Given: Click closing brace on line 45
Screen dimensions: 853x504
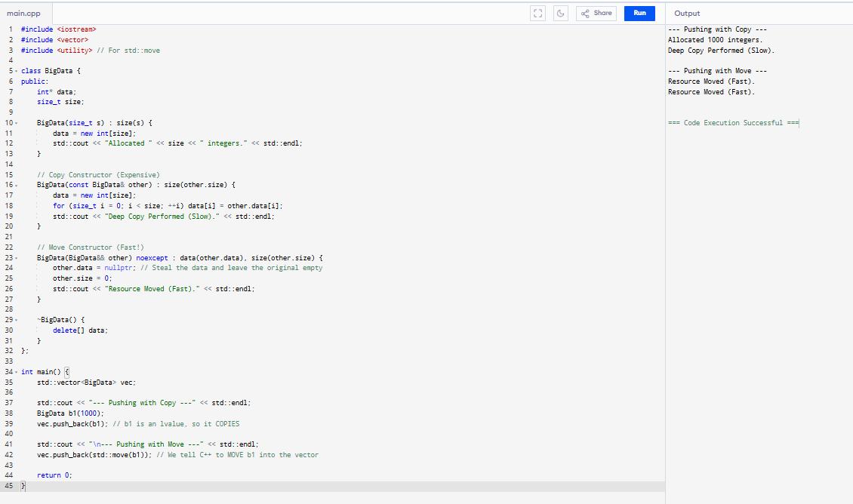Looking at the screenshot, I should pos(23,486).
